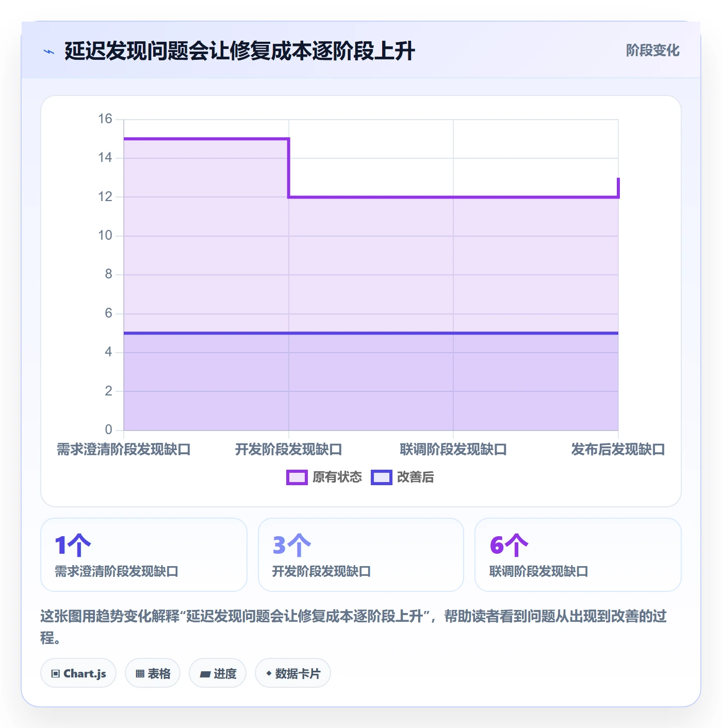
Task: Click the square icon in Chart.js chip
Action: click(56, 674)
